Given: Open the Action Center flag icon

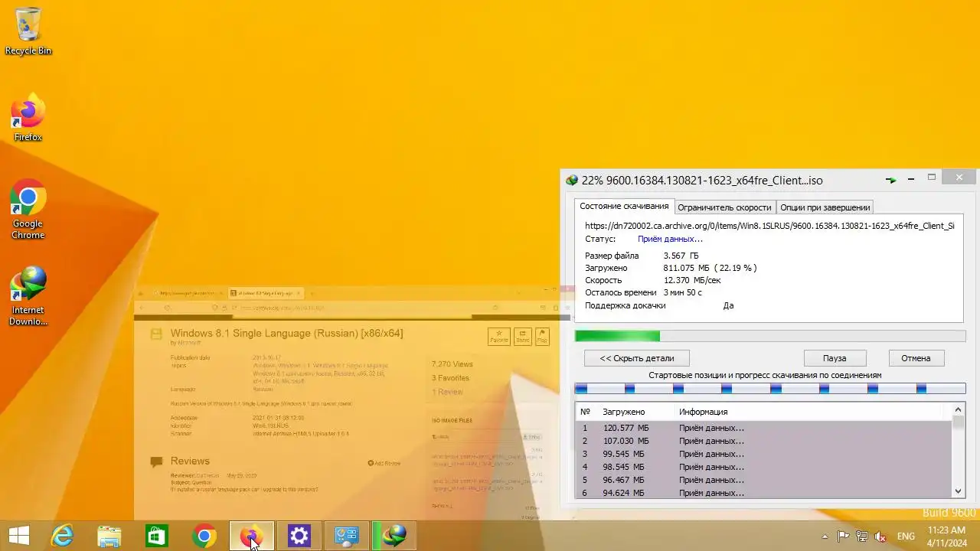Looking at the screenshot, I should [843, 536].
